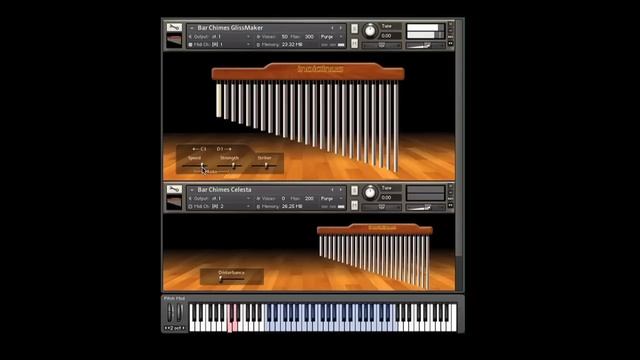
Task: Toggle GlissMaker PV button
Action: click(x=451, y=43)
